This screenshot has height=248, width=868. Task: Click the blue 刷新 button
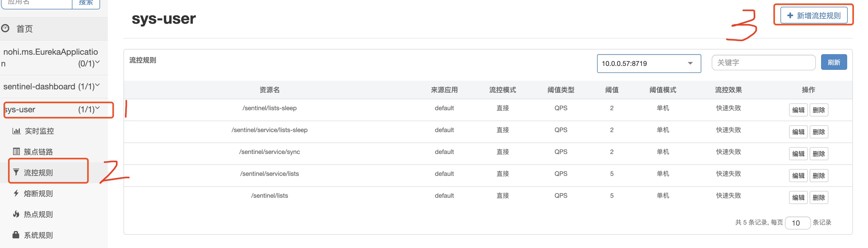(x=834, y=62)
